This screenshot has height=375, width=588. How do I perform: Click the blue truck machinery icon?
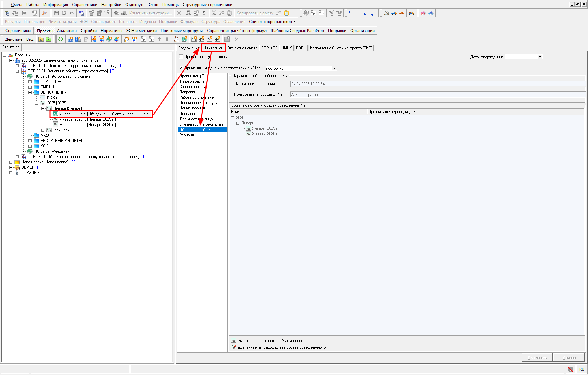pos(394,13)
